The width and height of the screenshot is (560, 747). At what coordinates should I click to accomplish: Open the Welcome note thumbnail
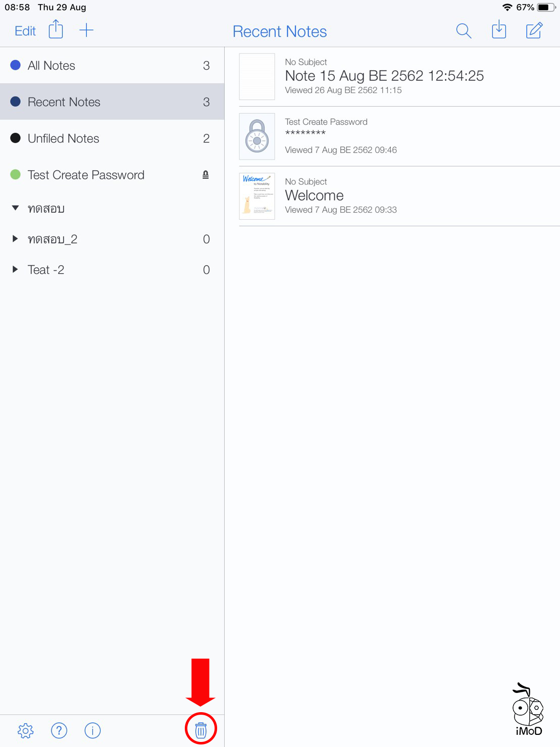click(x=257, y=196)
